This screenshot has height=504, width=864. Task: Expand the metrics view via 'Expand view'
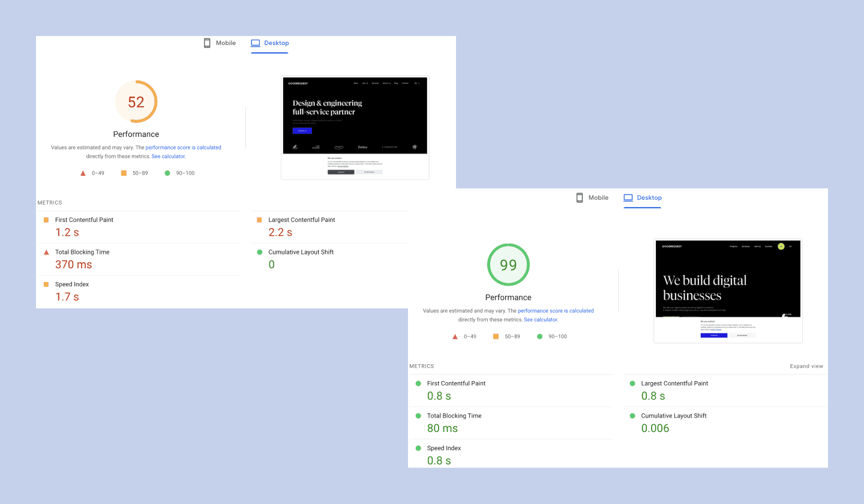pos(806,366)
